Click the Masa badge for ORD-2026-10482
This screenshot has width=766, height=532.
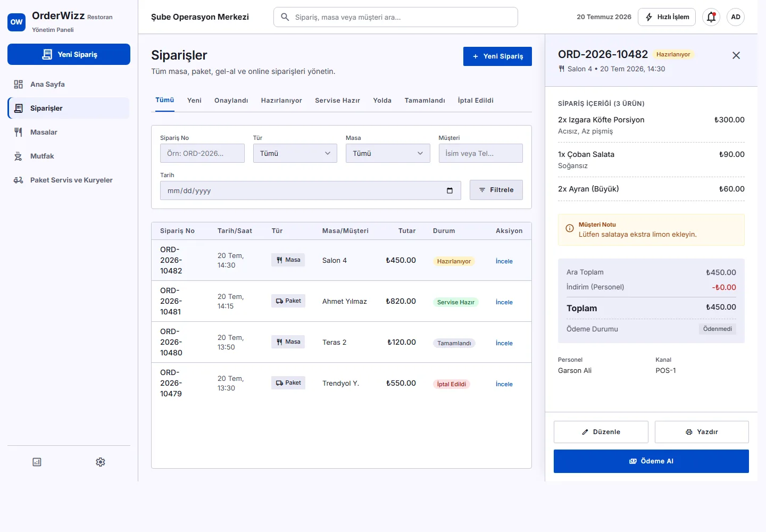(x=288, y=260)
